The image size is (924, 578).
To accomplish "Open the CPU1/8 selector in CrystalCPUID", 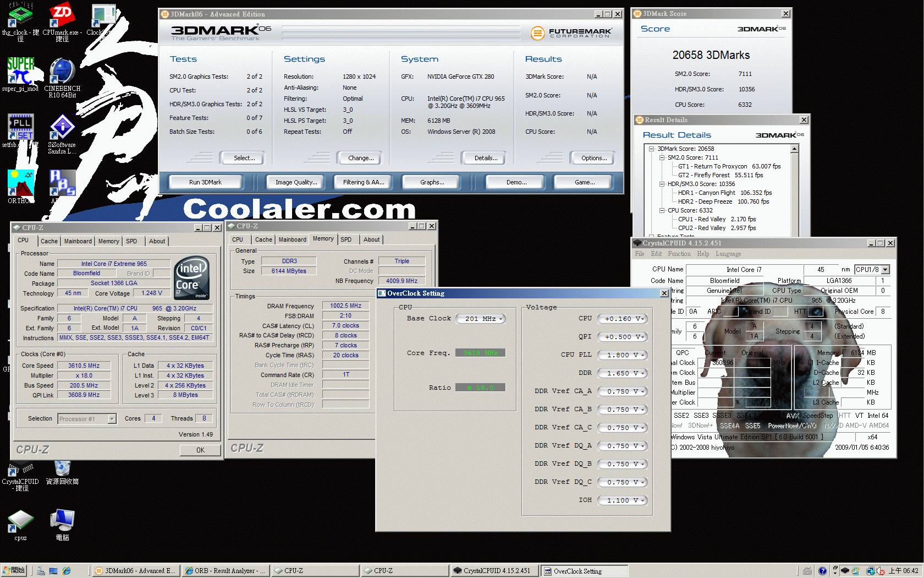I will click(x=872, y=269).
